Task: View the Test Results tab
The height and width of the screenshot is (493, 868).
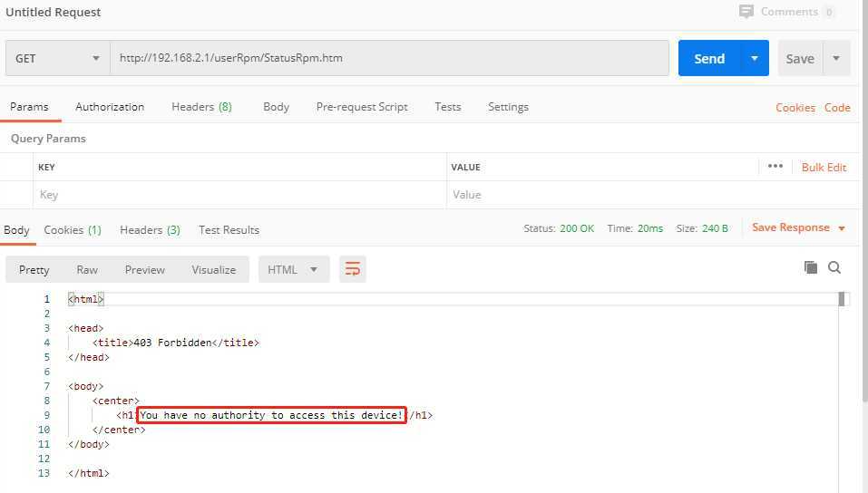Action: point(229,229)
